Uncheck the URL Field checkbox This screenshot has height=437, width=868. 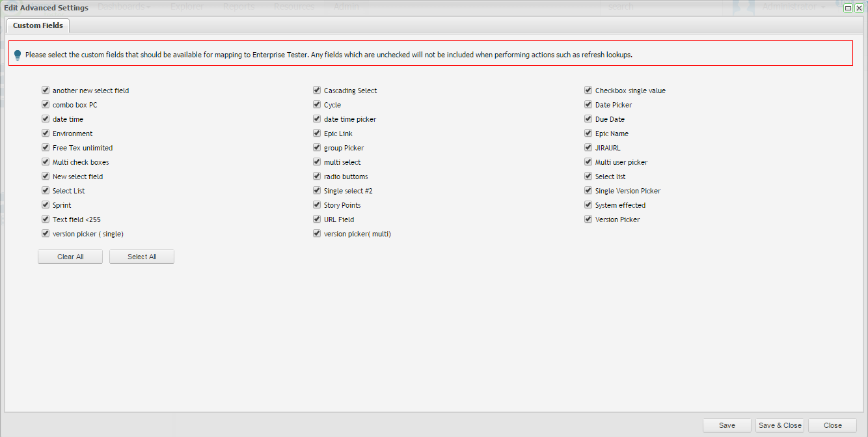(317, 219)
